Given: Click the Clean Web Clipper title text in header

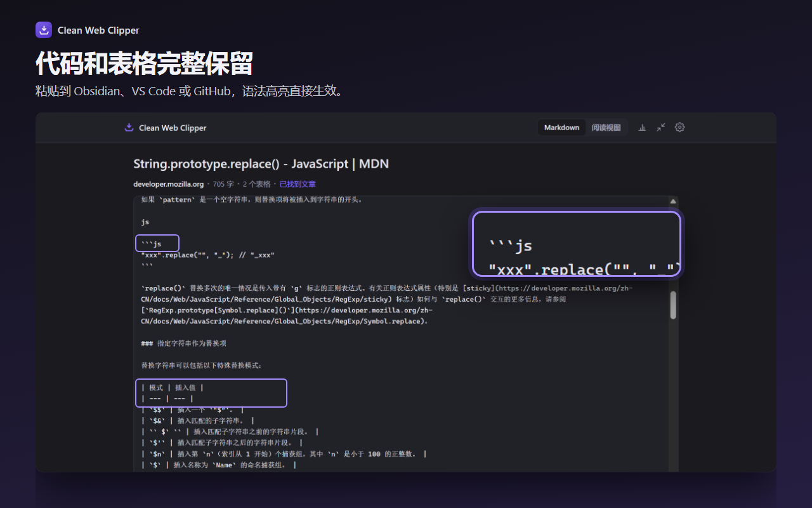Looking at the screenshot, I should (x=98, y=30).
